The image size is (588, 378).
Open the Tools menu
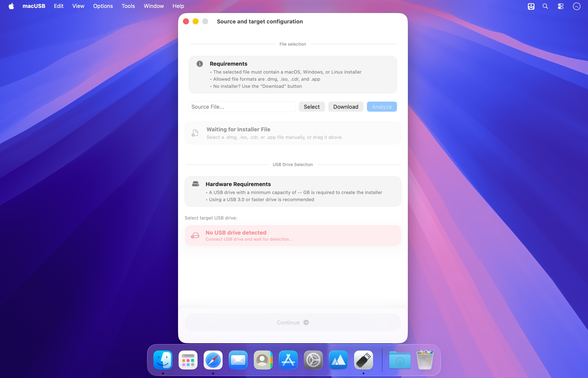[128, 6]
